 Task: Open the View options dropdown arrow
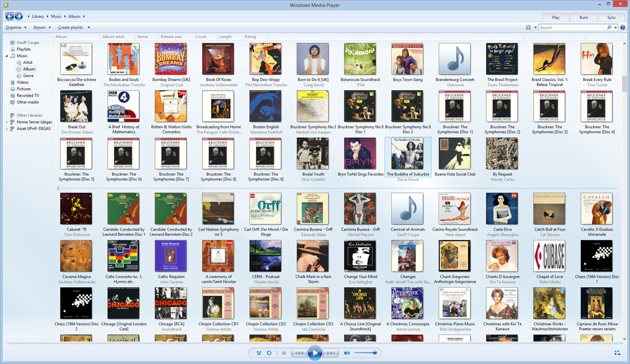click(x=535, y=28)
